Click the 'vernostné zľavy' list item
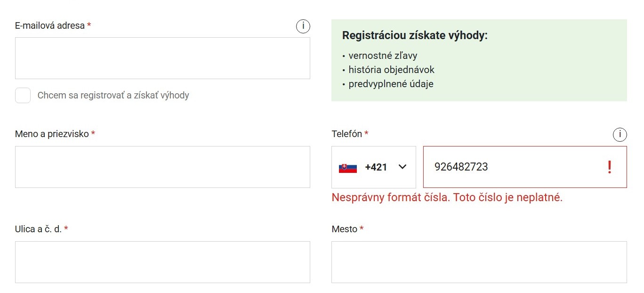This screenshot has height=293, width=644. click(x=383, y=56)
